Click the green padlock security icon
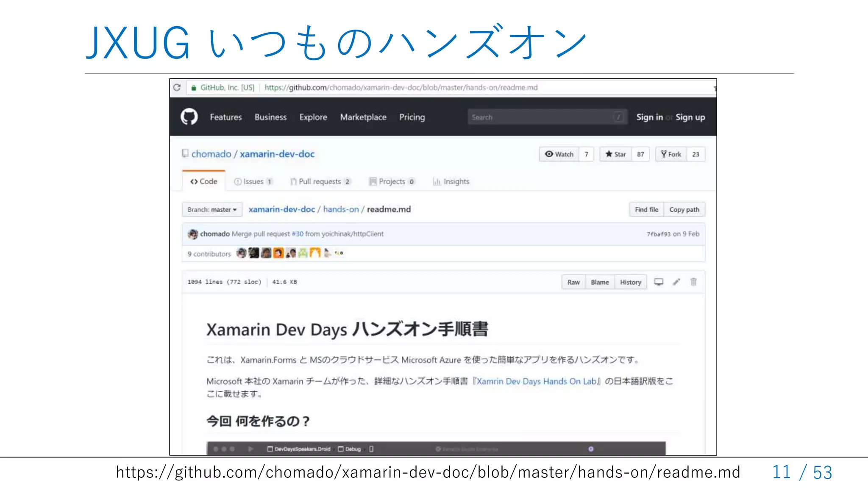The image size is (868, 488). click(194, 88)
